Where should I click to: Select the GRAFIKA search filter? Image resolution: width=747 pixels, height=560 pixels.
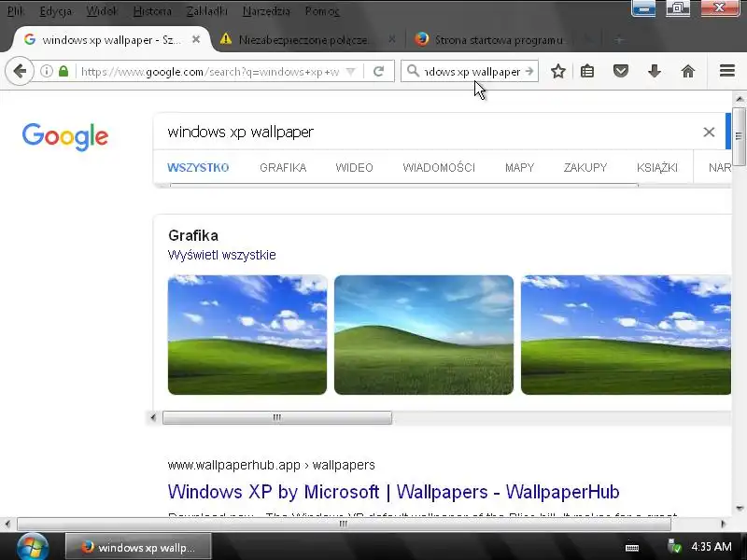coord(283,168)
